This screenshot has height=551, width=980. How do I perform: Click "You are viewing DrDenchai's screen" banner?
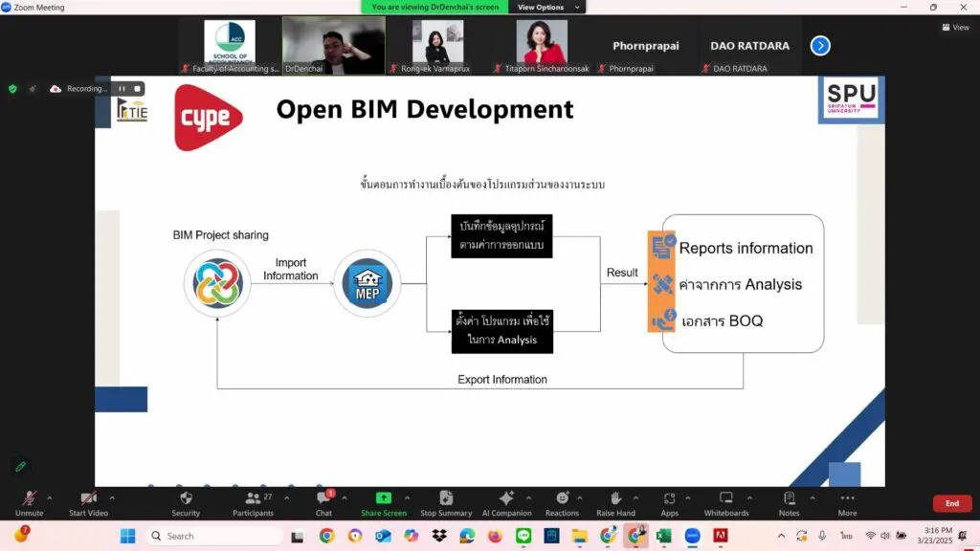(435, 7)
